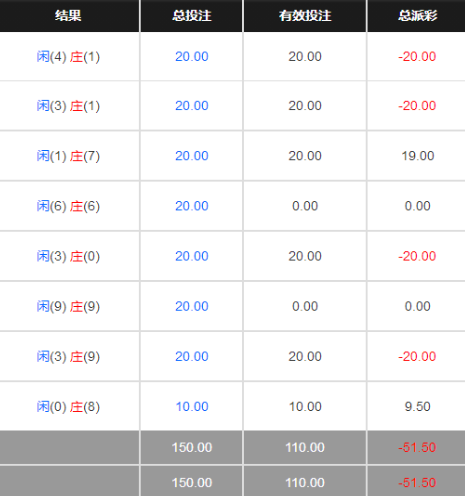Open the 闲(0) 庄(8) result entry
Image resolution: width=465 pixels, height=496 pixels.
[x=68, y=406]
